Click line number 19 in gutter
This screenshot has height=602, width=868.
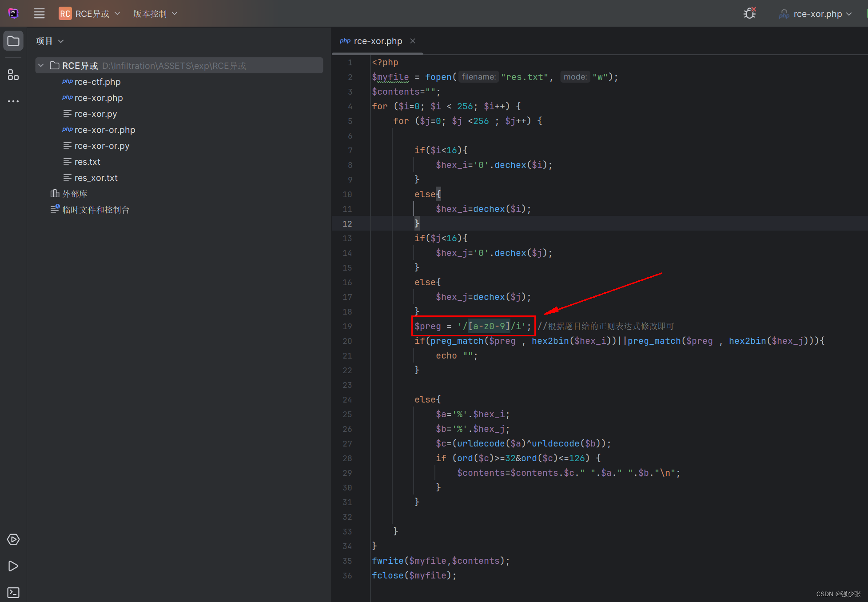(347, 326)
